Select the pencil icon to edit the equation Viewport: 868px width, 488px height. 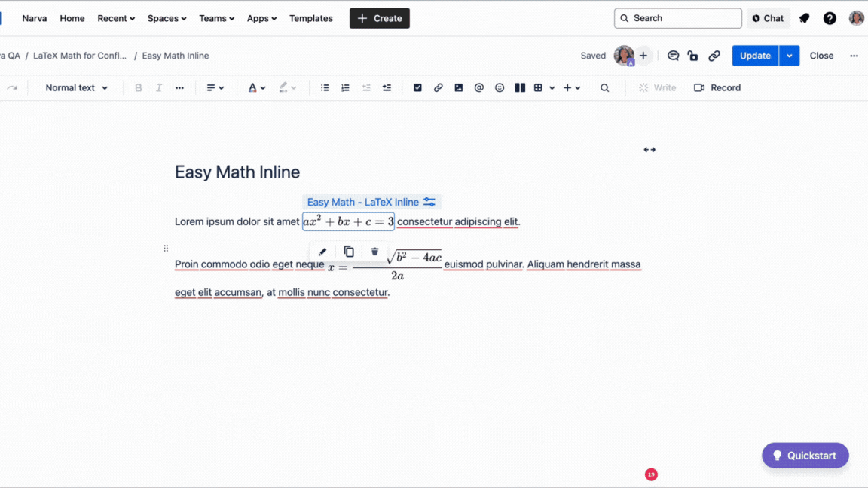click(322, 251)
